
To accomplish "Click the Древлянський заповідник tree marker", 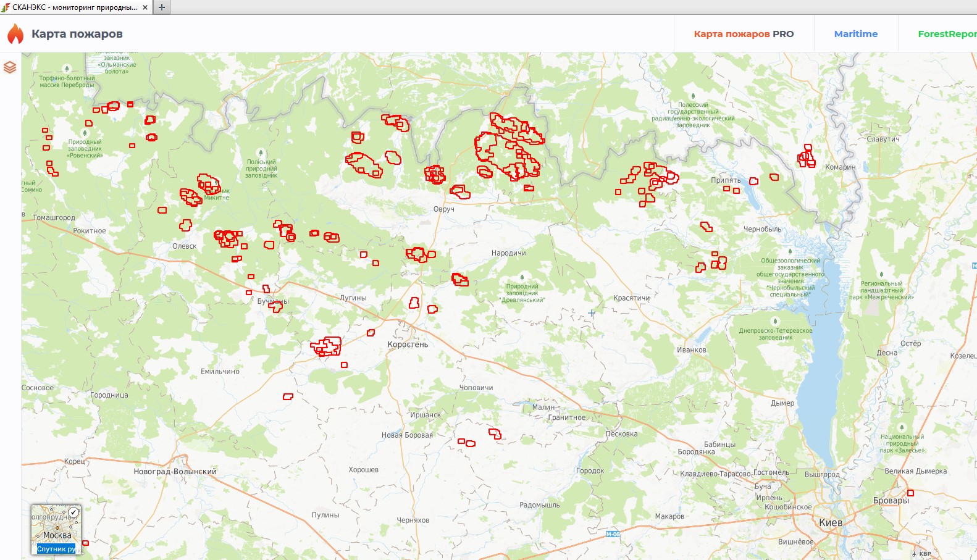I will tap(522, 278).
